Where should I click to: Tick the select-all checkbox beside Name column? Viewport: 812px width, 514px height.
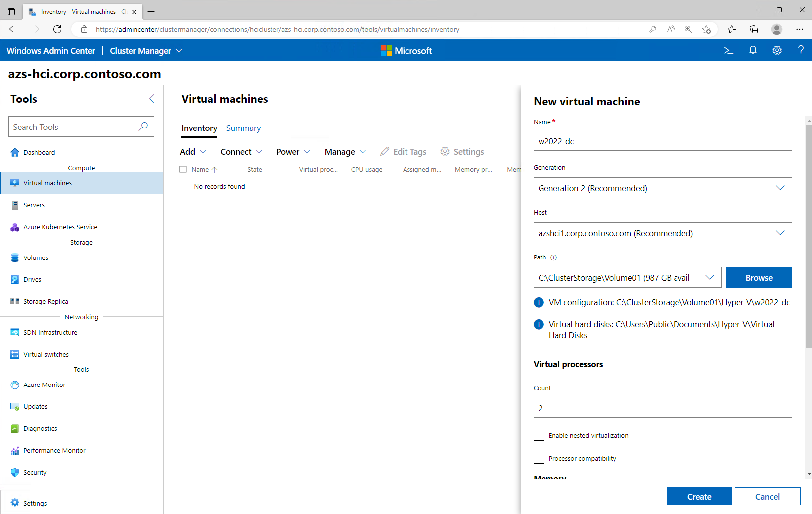tap(183, 169)
